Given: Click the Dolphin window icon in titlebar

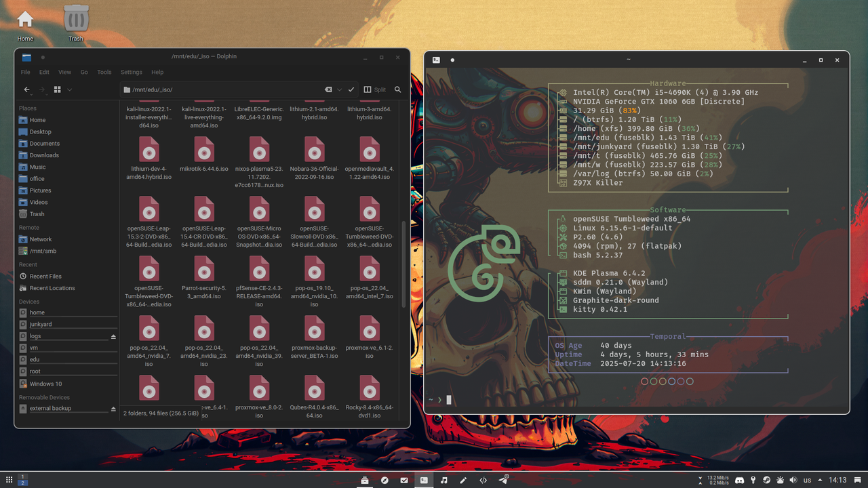Looking at the screenshot, I should pos(26,57).
